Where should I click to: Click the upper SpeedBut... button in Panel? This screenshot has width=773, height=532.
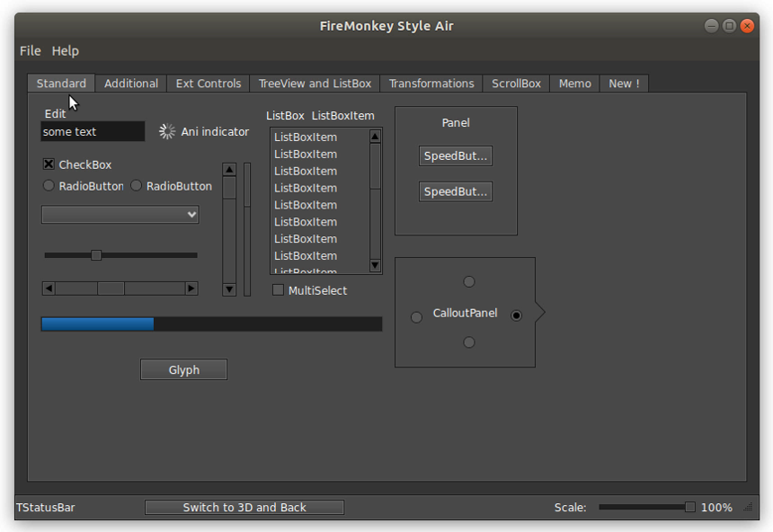tap(456, 155)
